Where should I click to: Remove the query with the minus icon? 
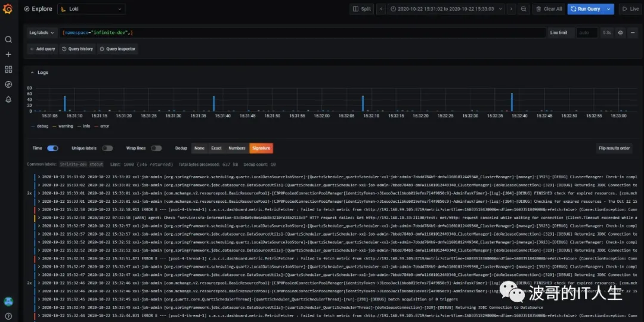[633, 32]
